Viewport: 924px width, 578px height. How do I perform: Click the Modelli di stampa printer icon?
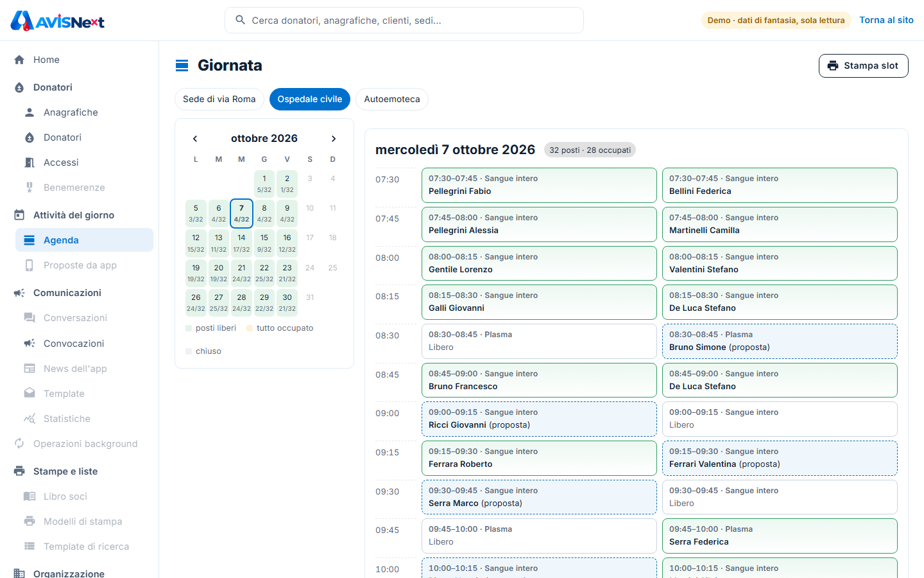(30, 521)
